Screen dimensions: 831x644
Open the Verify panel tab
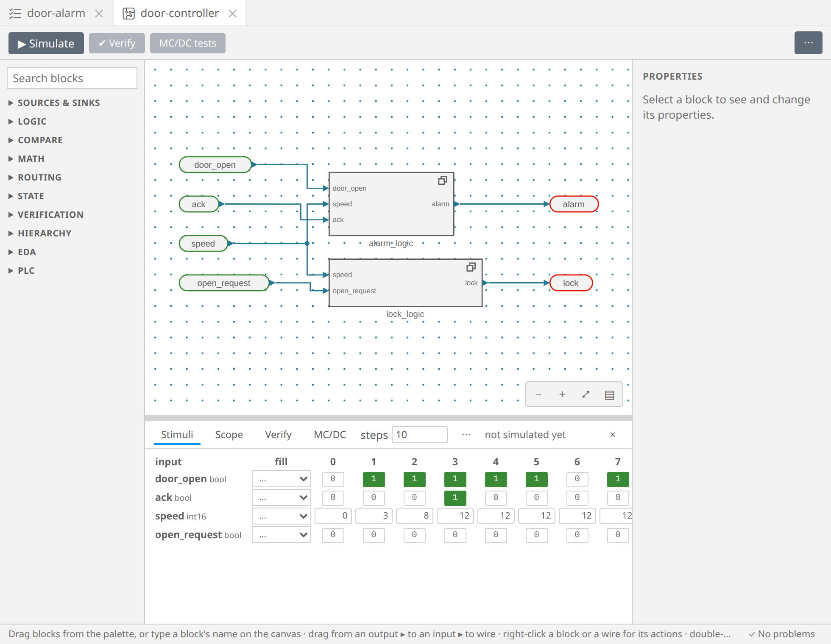[278, 435]
